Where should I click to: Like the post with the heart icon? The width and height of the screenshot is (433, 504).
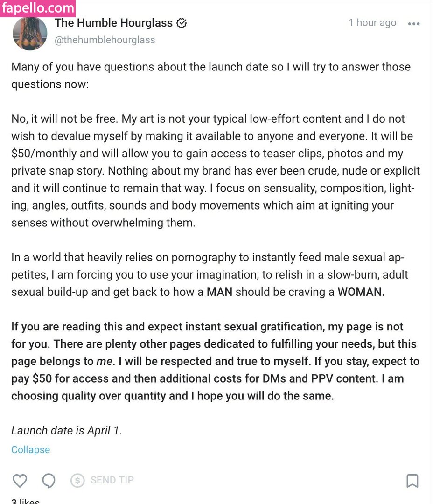pyautogui.click(x=20, y=480)
